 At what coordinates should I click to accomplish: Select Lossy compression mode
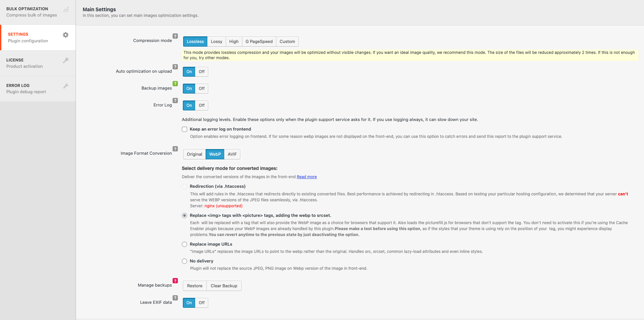(217, 42)
